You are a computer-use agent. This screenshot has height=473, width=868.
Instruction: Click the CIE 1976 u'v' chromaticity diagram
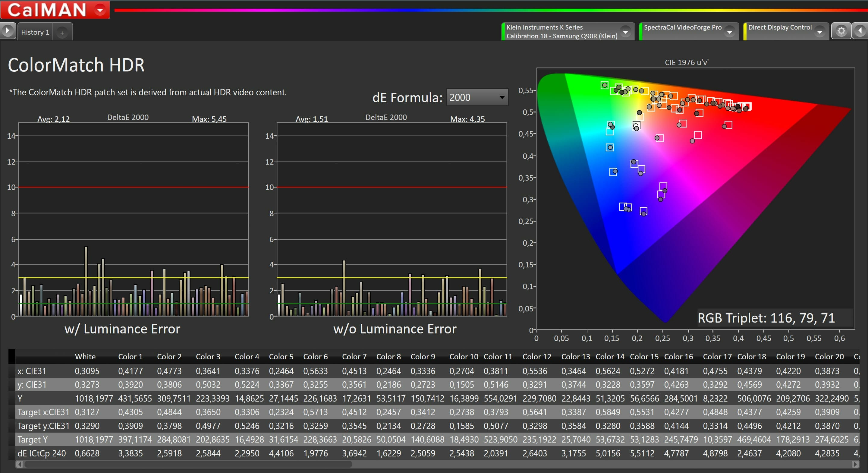pyautogui.click(x=696, y=198)
